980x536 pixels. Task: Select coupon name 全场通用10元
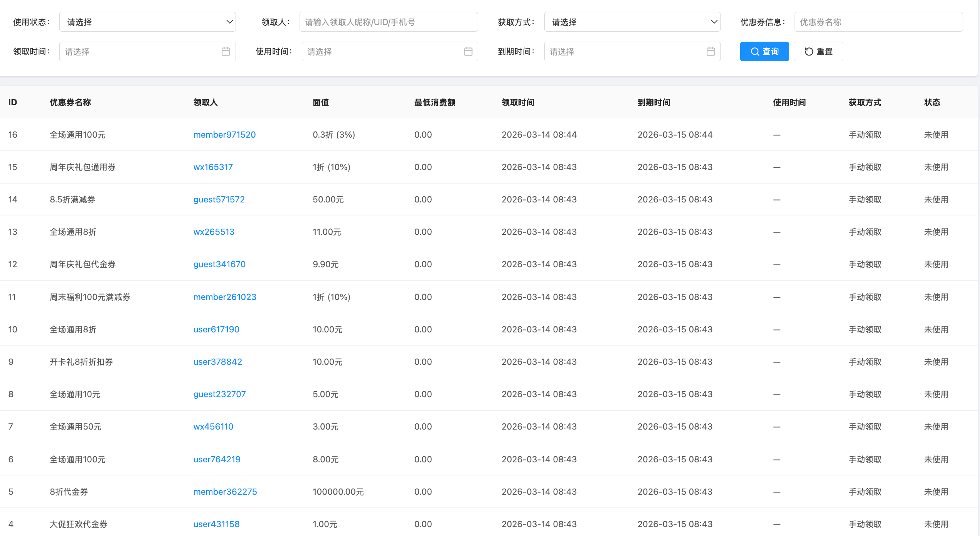pyautogui.click(x=75, y=394)
